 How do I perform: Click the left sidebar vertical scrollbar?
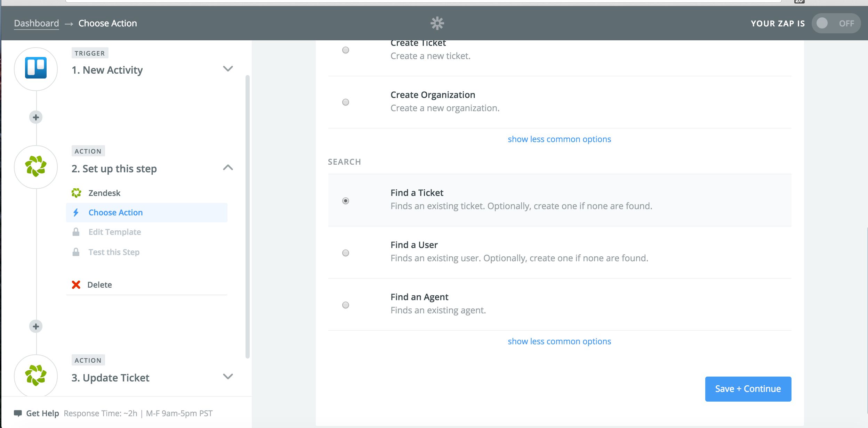click(248, 215)
